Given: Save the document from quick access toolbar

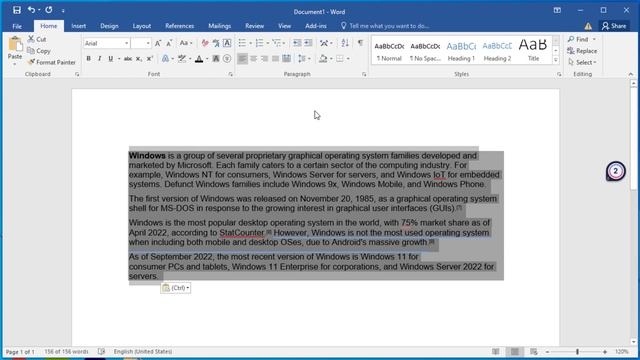Looking at the screenshot, I should 17,10.
